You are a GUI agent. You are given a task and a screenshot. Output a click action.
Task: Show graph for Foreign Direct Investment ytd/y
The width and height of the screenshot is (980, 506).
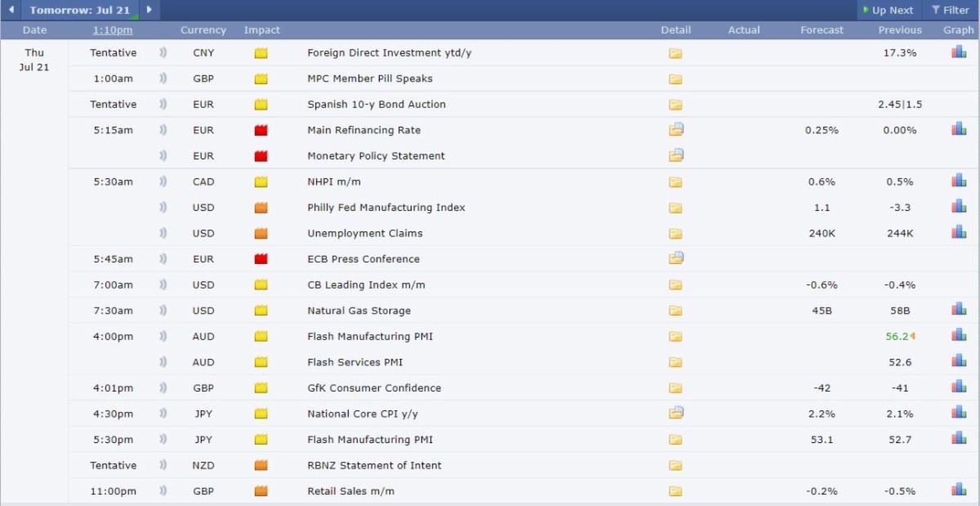[x=959, y=51]
